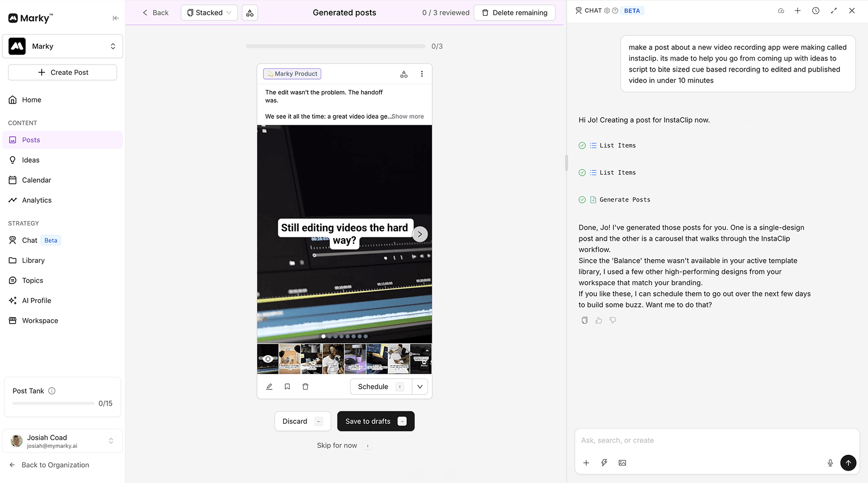Click the shapes icon next to Stacked

250,12
